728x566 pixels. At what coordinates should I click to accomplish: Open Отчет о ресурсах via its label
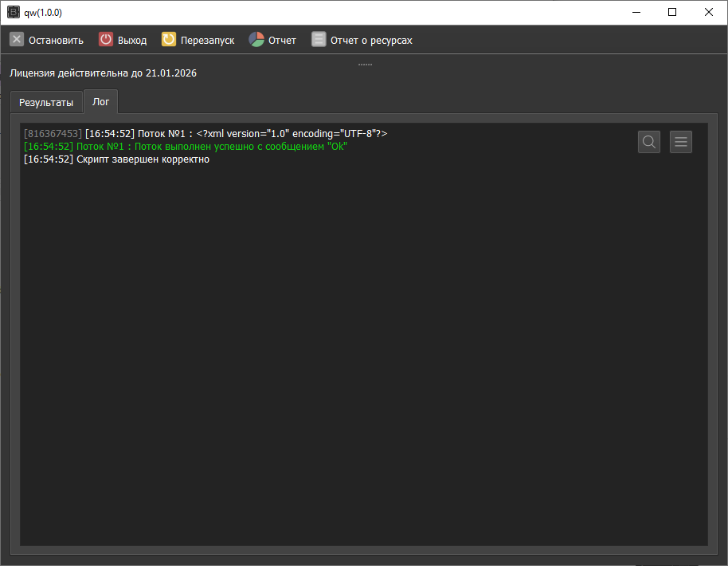(371, 40)
